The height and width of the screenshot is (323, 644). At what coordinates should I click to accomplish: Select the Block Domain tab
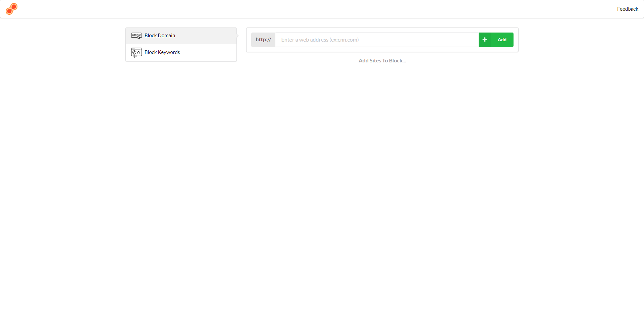point(181,36)
